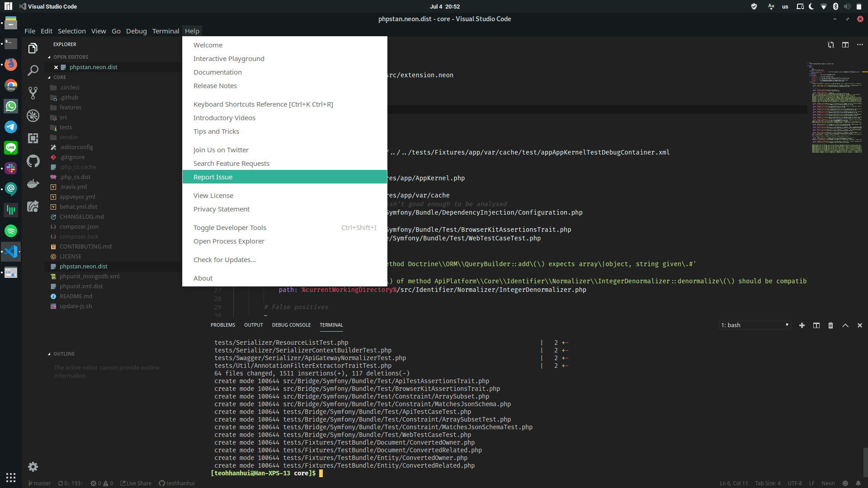Open the Debug view in the activity bar
Screen dimensions: 868x488
(x=33, y=116)
